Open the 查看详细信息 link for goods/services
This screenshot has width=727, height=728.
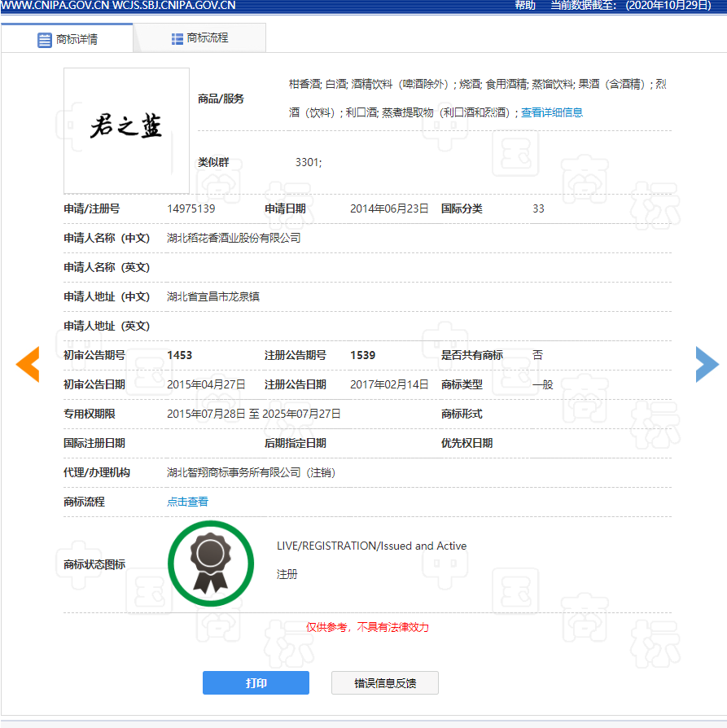click(x=552, y=112)
